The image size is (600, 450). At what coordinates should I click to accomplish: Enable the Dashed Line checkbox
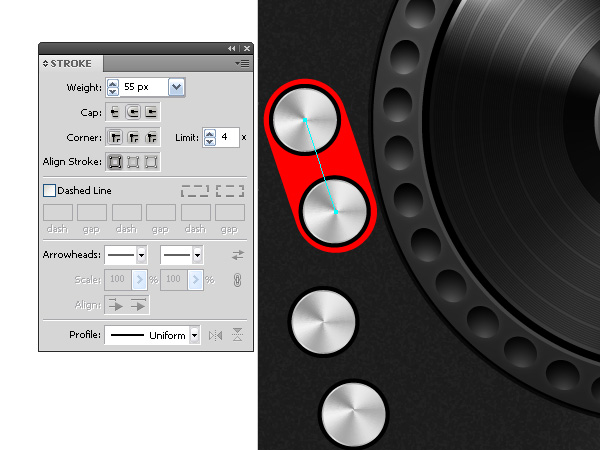(49, 191)
